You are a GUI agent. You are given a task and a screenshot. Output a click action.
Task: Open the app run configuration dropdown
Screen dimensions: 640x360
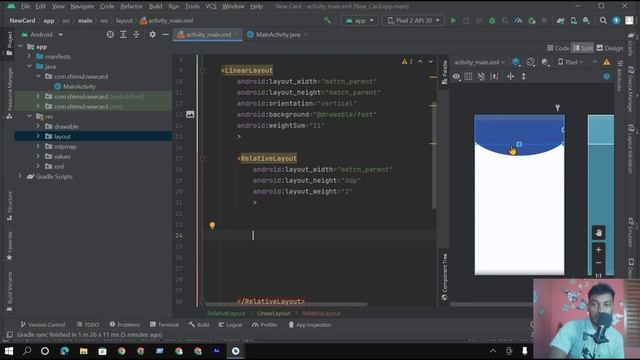click(x=360, y=20)
